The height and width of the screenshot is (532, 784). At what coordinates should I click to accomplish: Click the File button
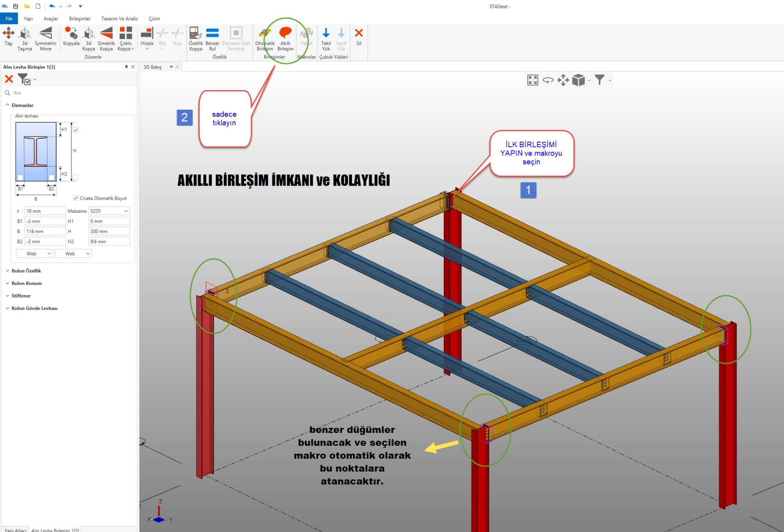9,18
